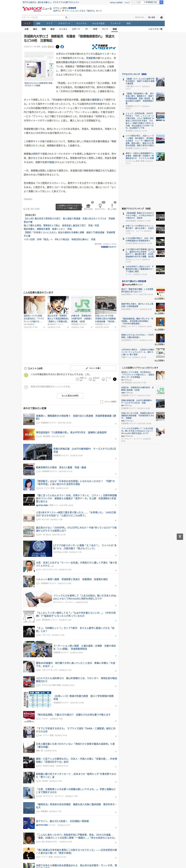Click the search magnifier button in the blue top bar
The width and height of the screenshot is (186, 868).
pyautogui.click(x=161, y=2)
